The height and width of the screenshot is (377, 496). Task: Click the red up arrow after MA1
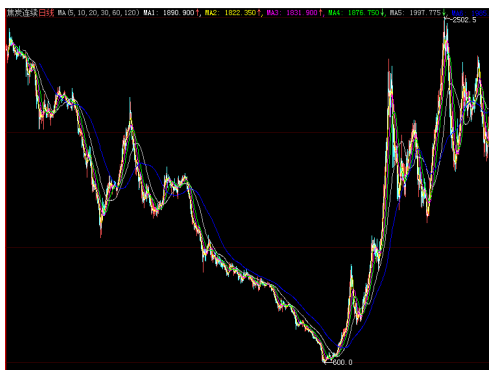(x=197, y=13)
